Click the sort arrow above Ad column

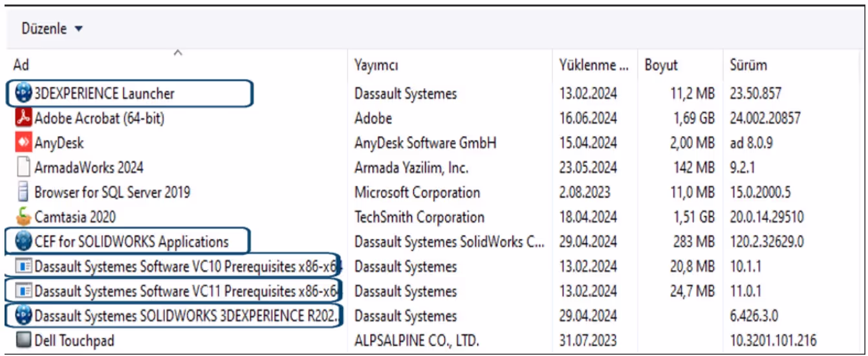[x=179, y=52]
